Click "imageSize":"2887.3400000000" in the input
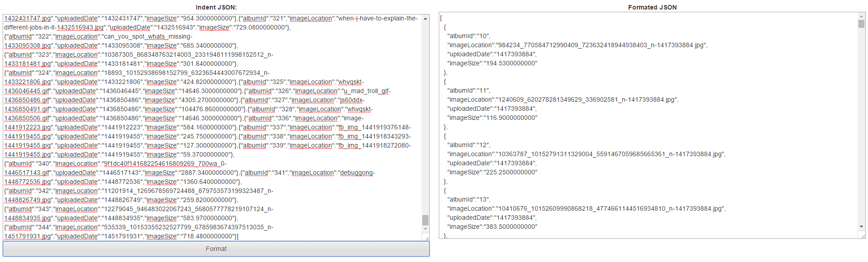 [191, 173]
